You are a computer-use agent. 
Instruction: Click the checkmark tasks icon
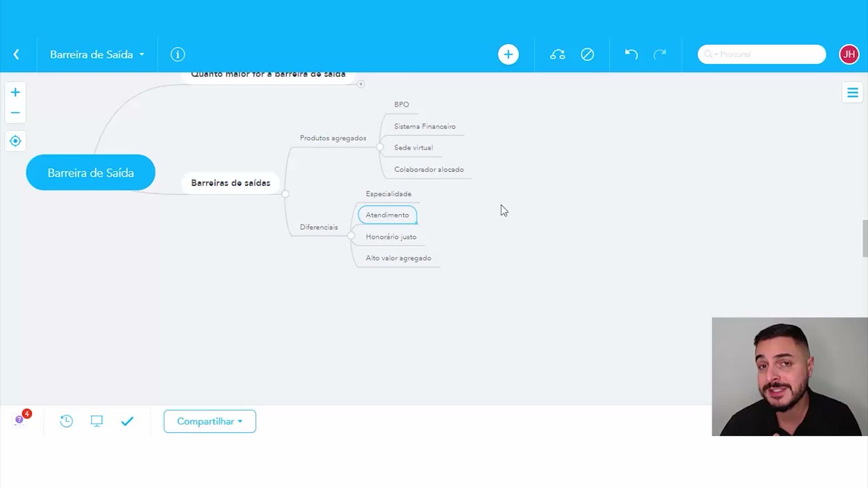pyautogui.click(x=127, y=421)
